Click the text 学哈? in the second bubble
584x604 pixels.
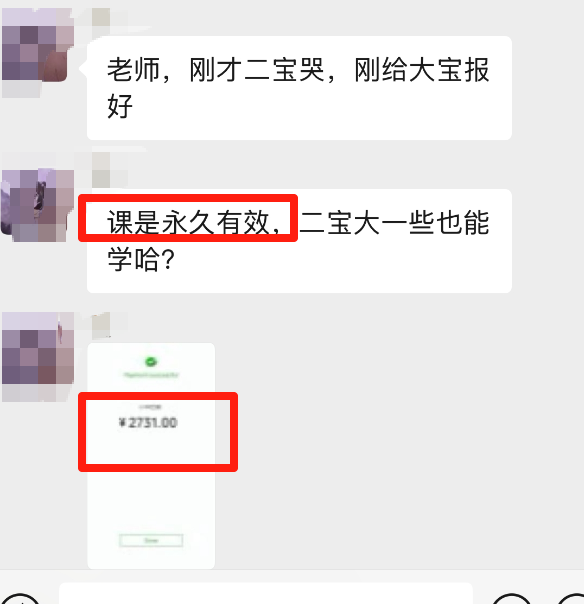coord(141,259)
